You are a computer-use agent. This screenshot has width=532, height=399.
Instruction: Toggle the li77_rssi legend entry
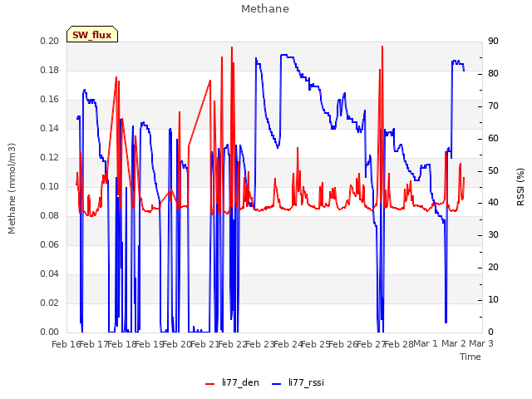(298, 382)
